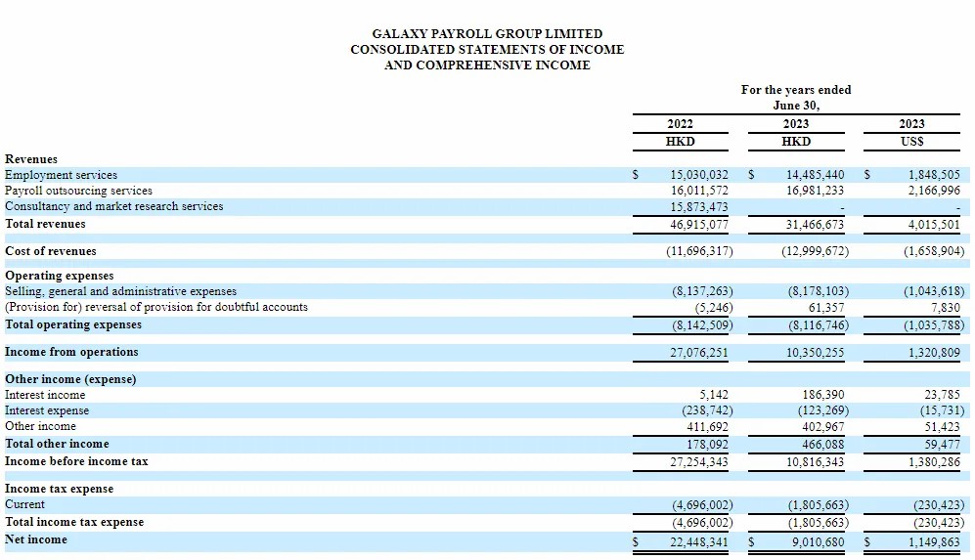Image resolution: width=975 pixels, height=560 pixels.
Task: Click the value 10,350,255
Action: coord(816,353)
